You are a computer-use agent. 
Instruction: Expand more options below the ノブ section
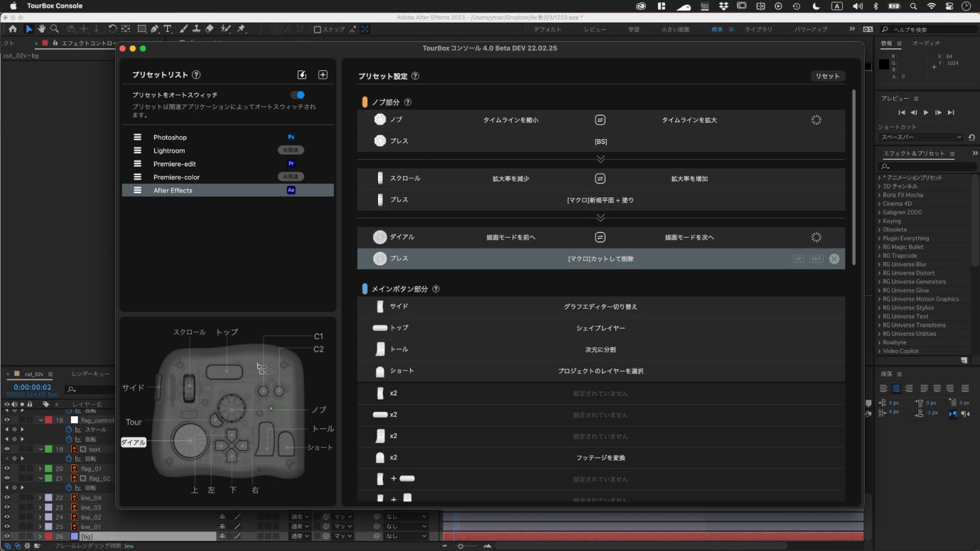click(601, 159)
